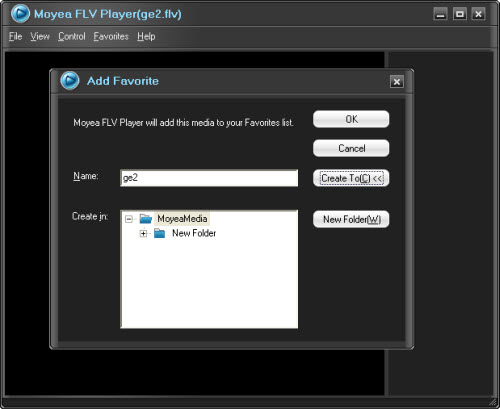Image resolution: width=500 pixels, height=409 pixels.
Task: Open the File menu
Action: [x=15, y=36]
